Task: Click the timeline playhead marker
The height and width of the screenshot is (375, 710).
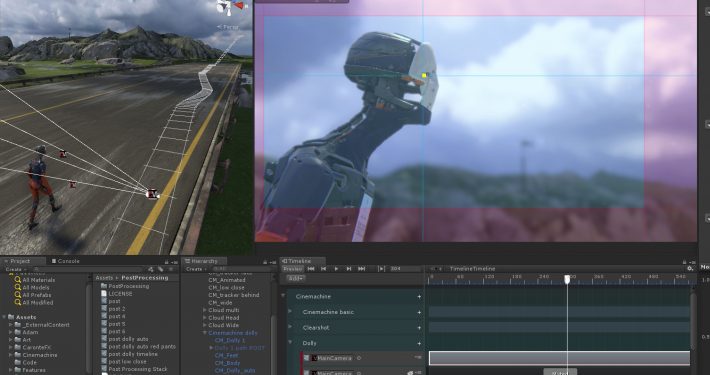Action: (567, 279)
